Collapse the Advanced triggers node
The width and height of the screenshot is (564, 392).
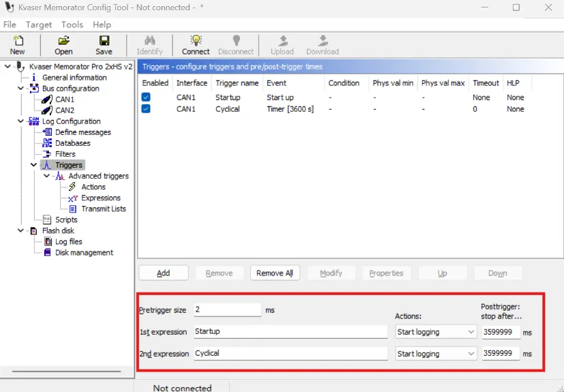(x=46, y=176)
